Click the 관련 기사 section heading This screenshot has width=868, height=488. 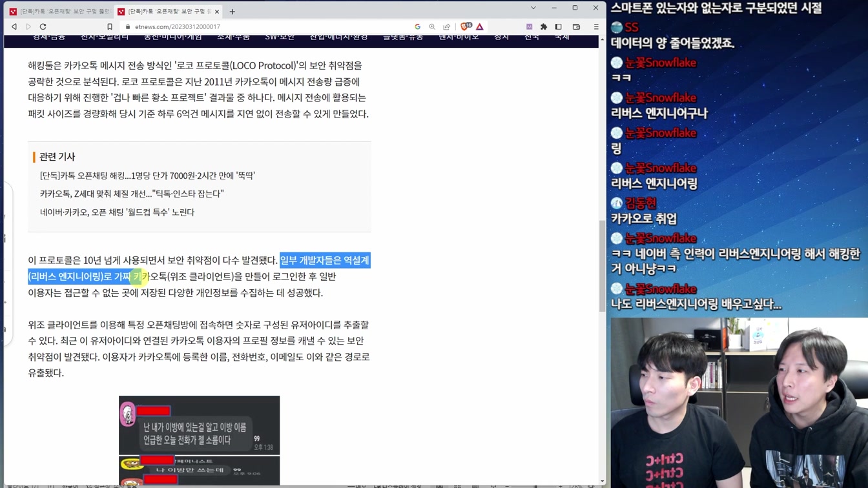57,157
